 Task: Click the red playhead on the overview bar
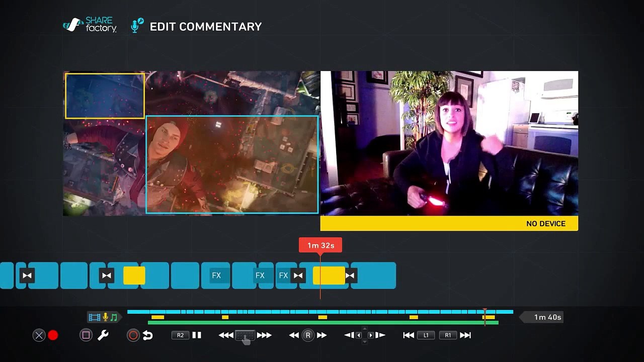(485, 317)
